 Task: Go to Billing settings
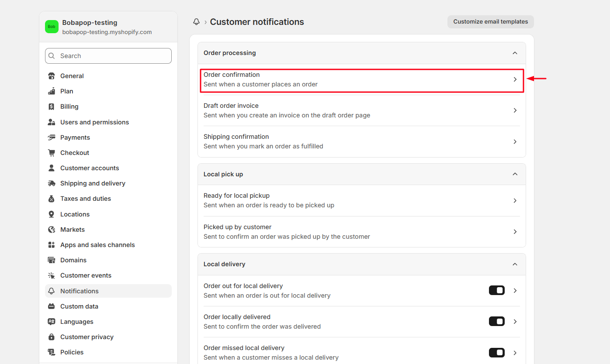[x=108, y=106]
